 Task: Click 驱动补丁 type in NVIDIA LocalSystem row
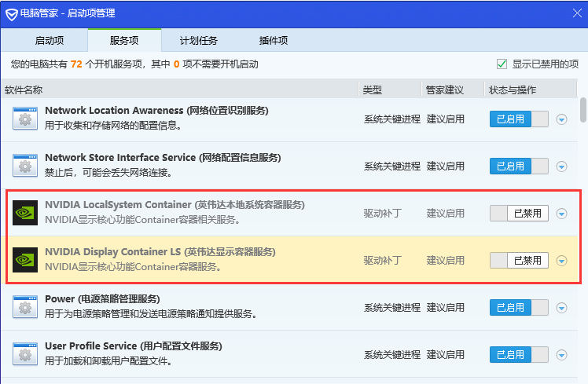tap(383, 213)
